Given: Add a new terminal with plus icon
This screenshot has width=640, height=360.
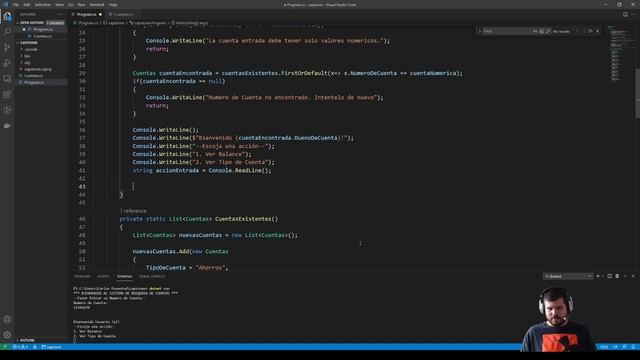Looking at the screenshot, I should coord(598,276).
